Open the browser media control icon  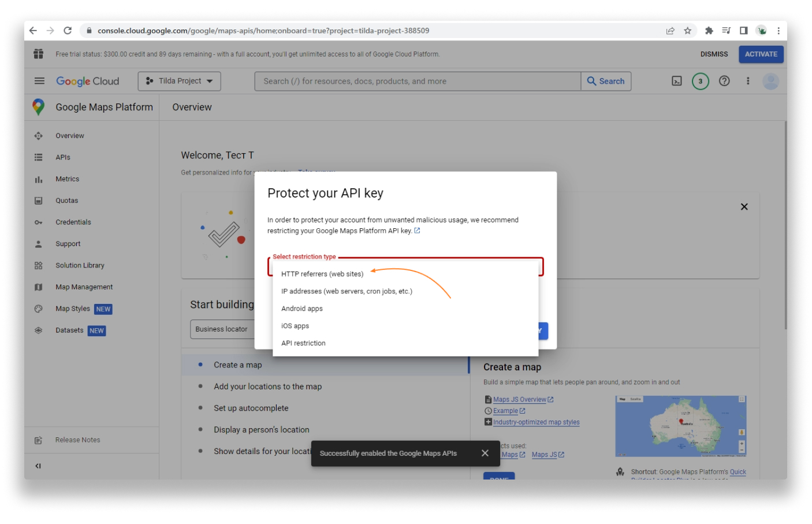(x=727, y=31)
